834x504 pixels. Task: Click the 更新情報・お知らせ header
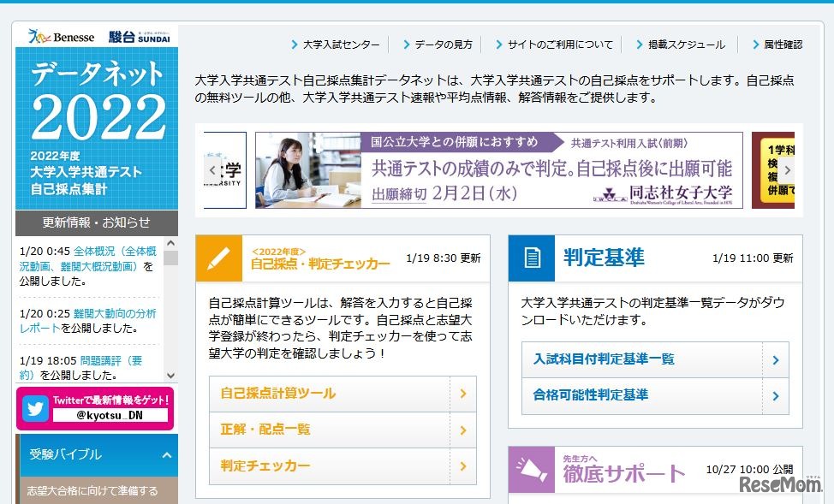[97, 222]
